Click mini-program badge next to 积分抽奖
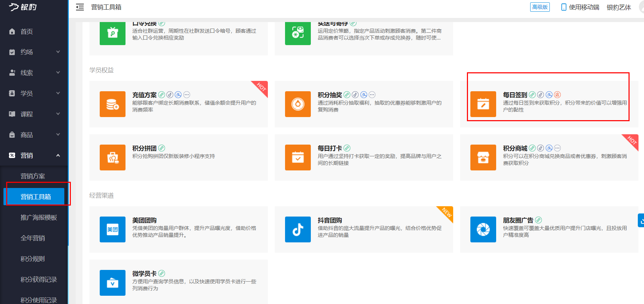 tap(347, 95)
